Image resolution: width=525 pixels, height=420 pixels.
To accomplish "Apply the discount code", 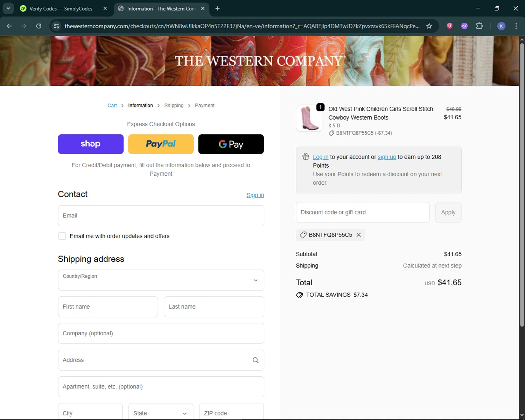I will 448,212.
